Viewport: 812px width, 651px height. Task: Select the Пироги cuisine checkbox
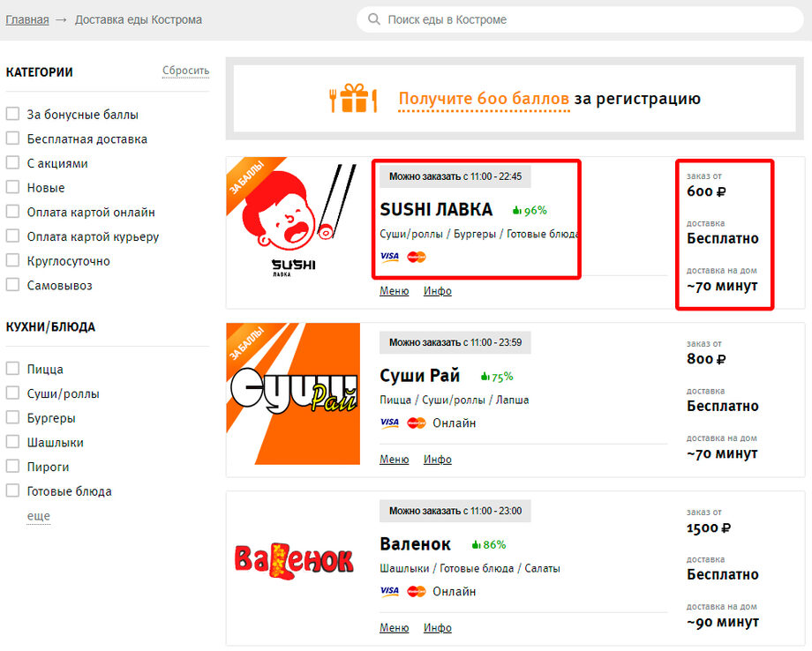coord(12,466)
